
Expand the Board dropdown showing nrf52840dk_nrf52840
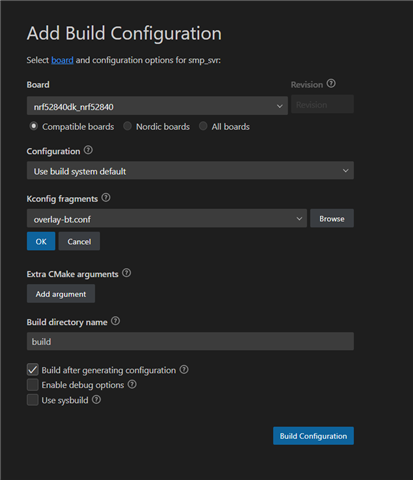[157, 106]
